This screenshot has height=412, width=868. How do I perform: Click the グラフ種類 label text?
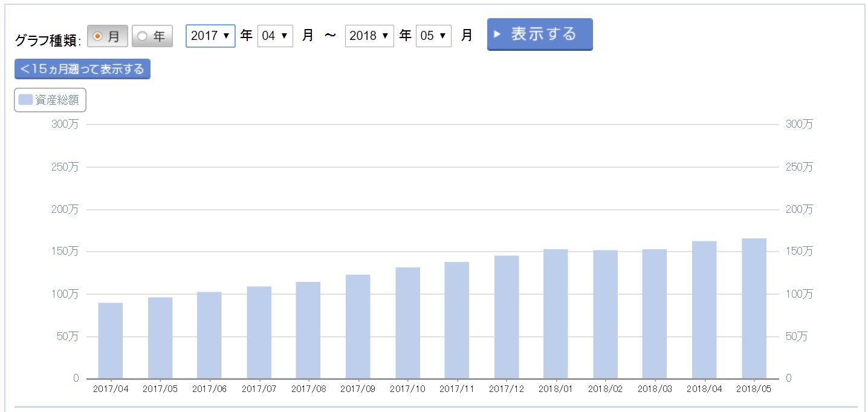(48, 41)
